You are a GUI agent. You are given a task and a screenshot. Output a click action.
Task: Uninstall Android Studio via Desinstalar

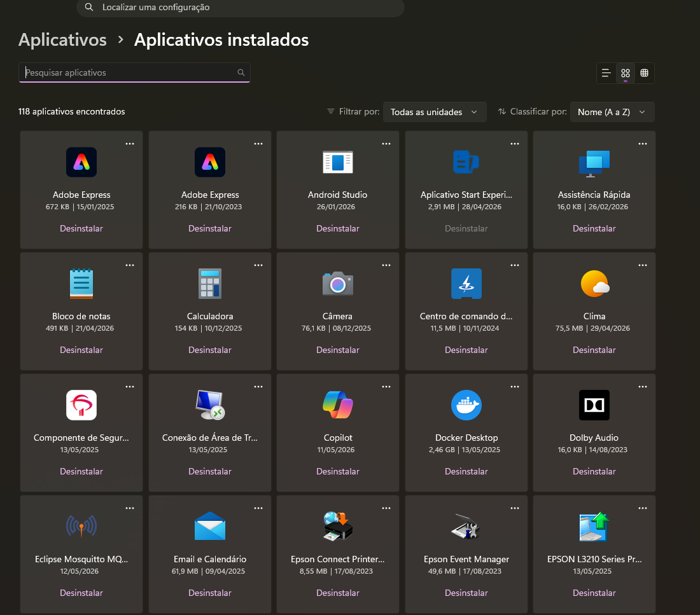pyautogui.click(x=337, y=228)
